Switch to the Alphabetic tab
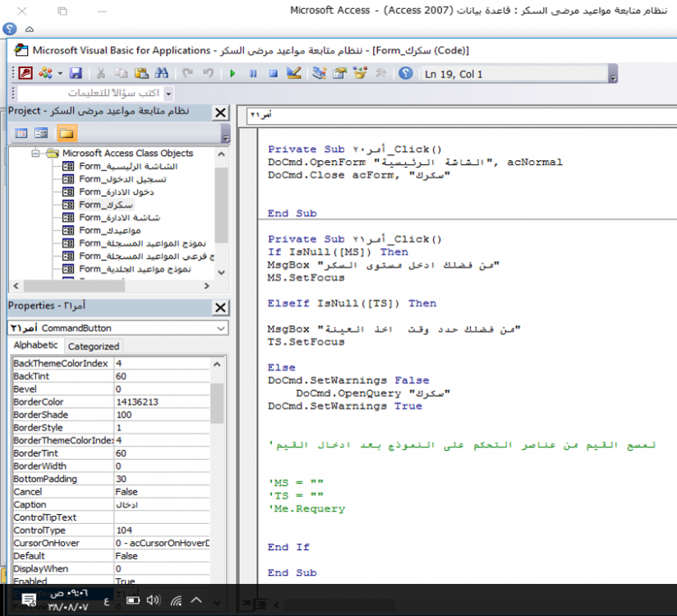Viewport: 677px width, 616px height. (36, 345)
